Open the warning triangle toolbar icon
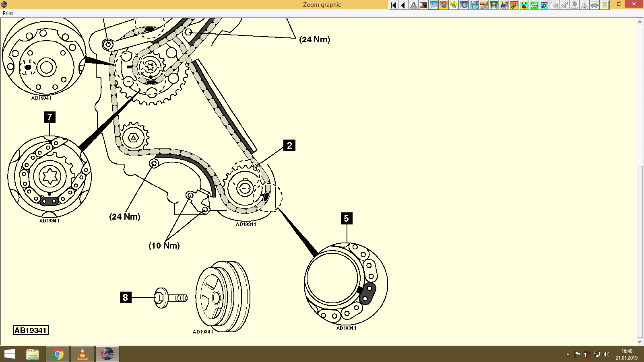The width and height of the screenshot is (644, 362). [x=413, y=5]
